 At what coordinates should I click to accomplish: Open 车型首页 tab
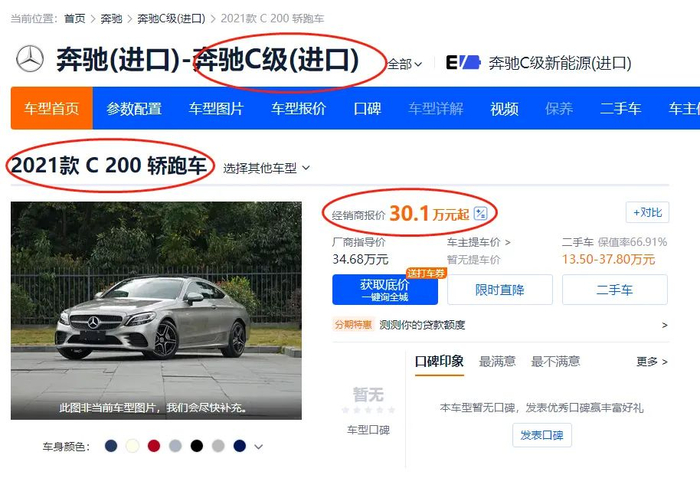[x=52, y=109]
